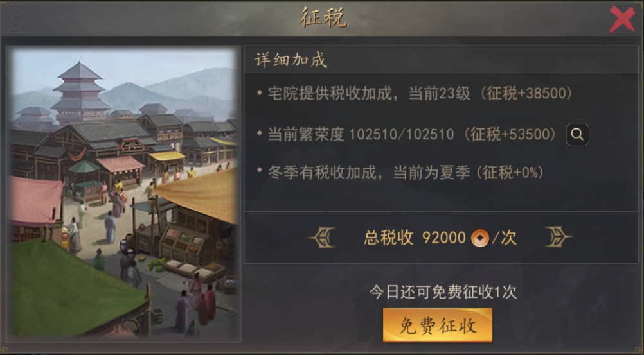
Task: Click the marketplace town illustration
Action: click(x=123, y=194)
